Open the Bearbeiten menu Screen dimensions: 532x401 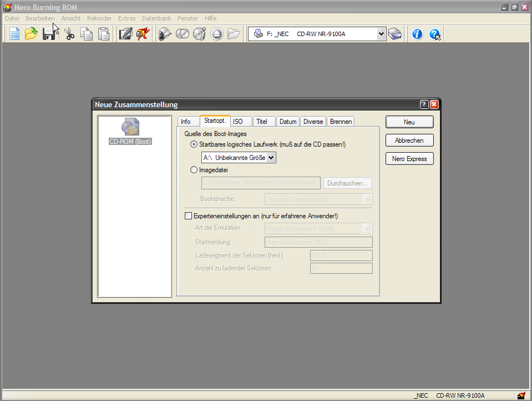pos(40,18)
